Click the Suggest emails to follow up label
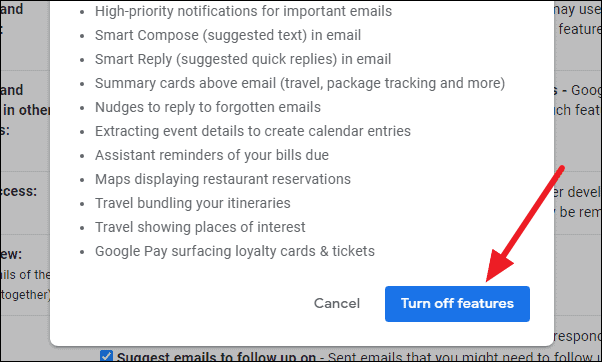Image resolution: width=602 pixels, height=362 pixels. pos(216,357)
